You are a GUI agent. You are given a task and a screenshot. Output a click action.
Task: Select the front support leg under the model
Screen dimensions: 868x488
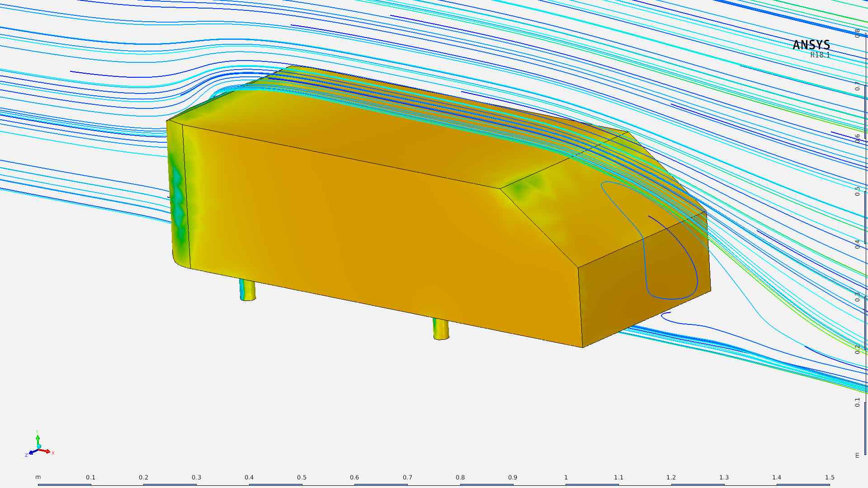(246, 289)
